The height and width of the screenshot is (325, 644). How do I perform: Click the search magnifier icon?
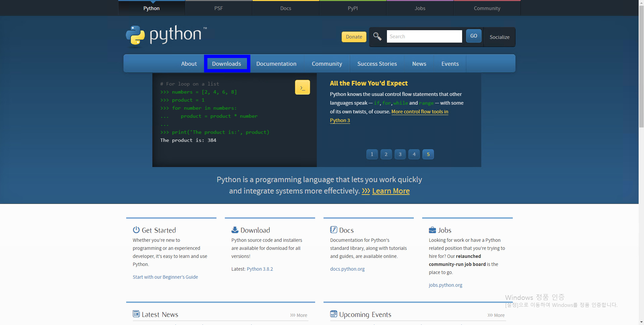pyautogui.click(x=377, y=36)
